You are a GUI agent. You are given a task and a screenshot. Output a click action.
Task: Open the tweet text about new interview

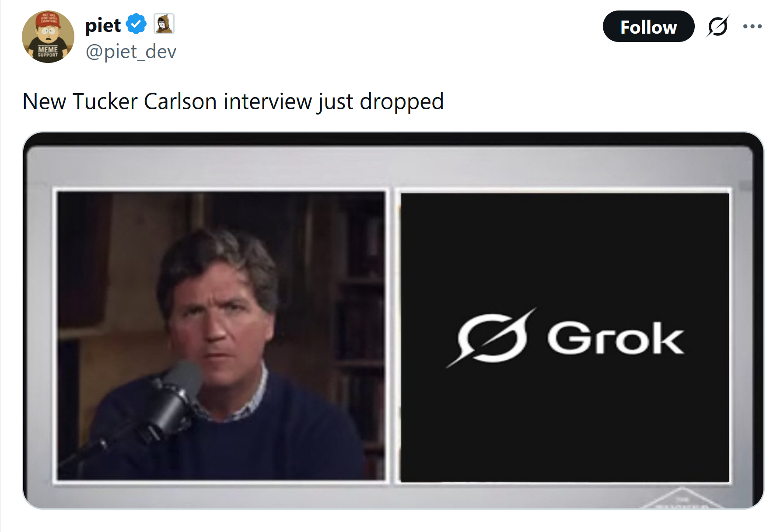tap(233, 102)
